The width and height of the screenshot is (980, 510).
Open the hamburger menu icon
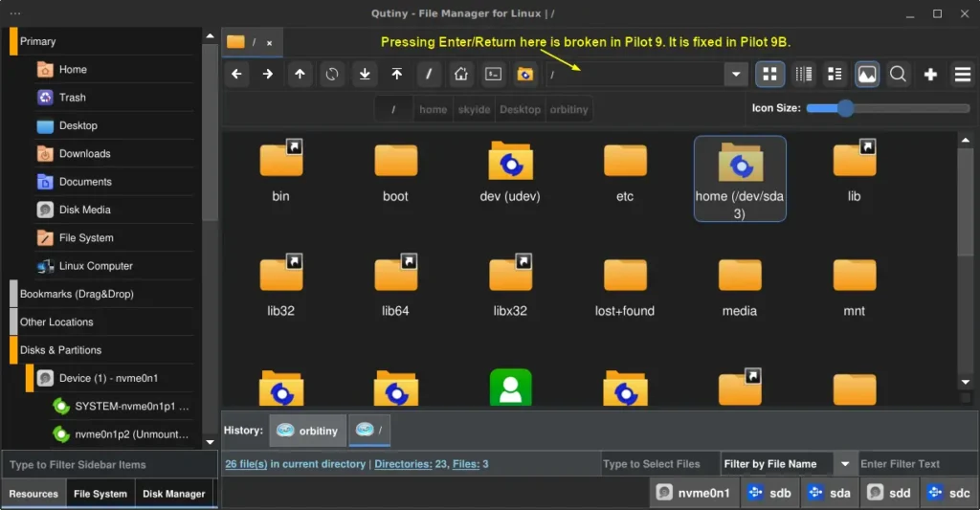click(x=962, y=75)
